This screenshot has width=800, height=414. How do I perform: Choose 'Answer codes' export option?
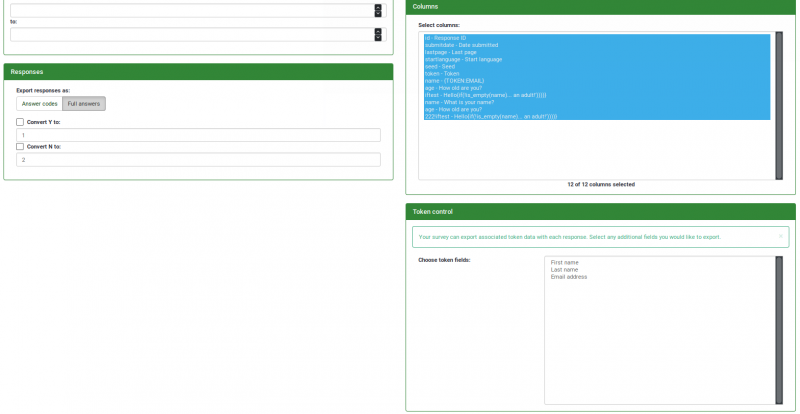[40, 103]
